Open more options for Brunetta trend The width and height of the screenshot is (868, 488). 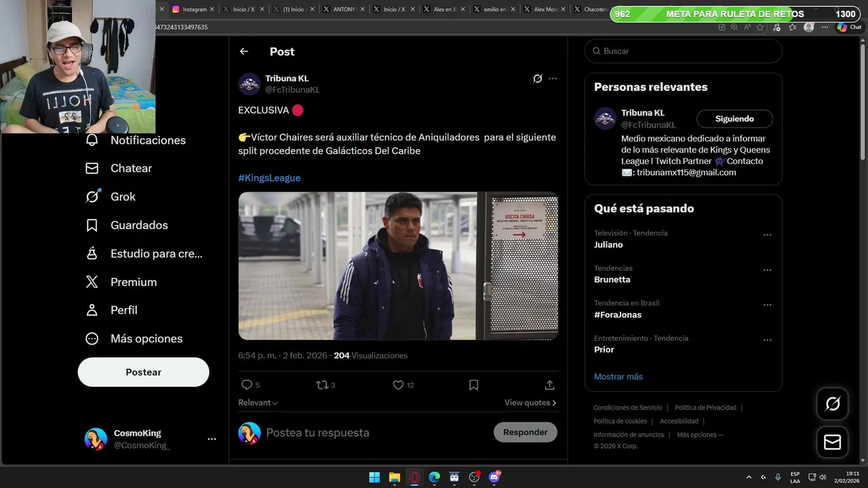[768, 270]
